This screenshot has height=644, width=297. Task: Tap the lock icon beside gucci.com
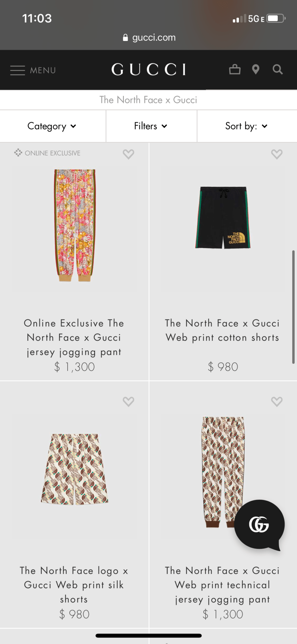[125, 38]
